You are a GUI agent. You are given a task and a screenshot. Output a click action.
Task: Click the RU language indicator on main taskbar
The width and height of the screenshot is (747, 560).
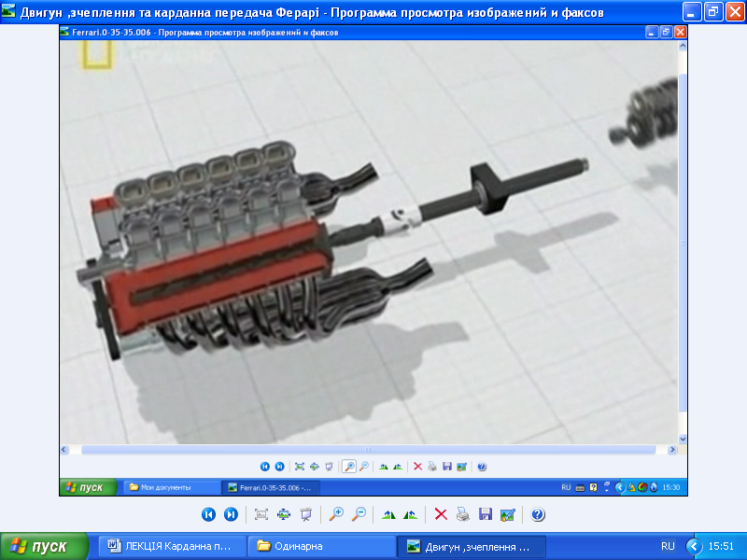(x=668, y=546)
